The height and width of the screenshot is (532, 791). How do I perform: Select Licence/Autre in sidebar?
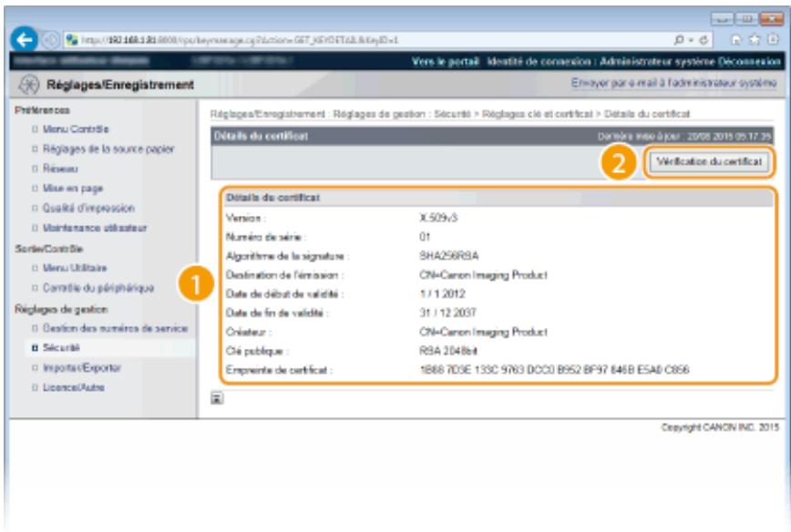pos(73,387)
